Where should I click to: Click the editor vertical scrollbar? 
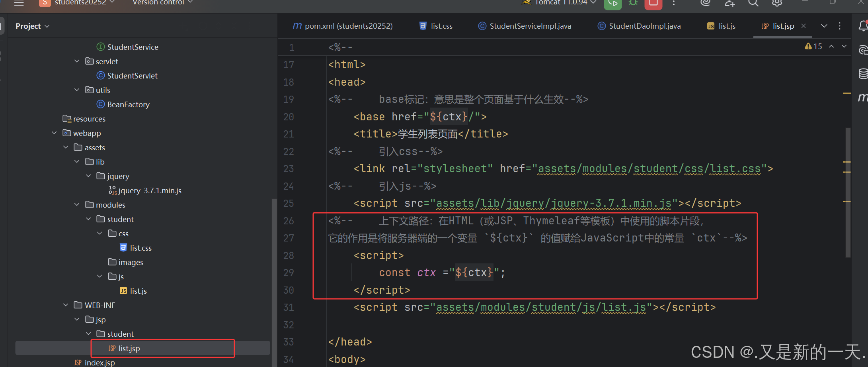[x=847, y=192]
